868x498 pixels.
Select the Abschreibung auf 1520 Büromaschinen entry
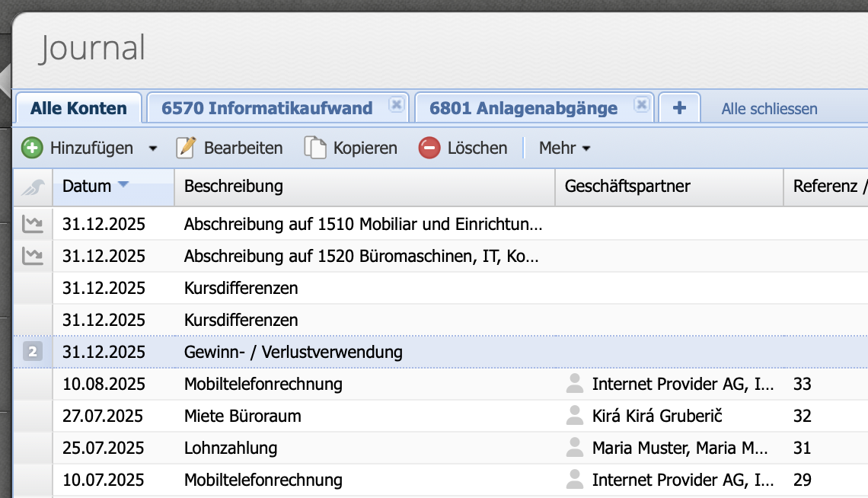(441, 256)
